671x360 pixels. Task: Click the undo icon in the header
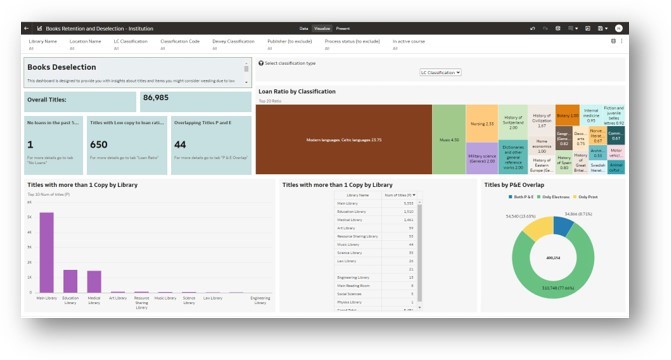pyautogui.click(x=532, y=29)
